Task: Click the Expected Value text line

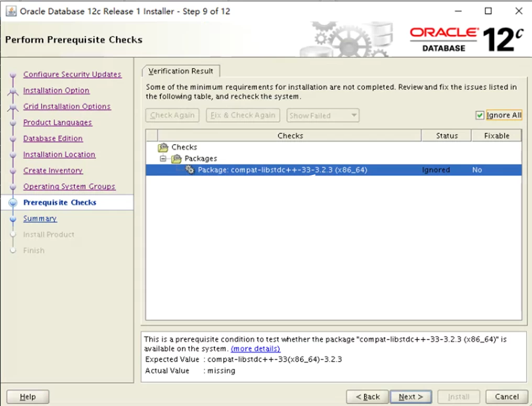Action: coord(243,359)
